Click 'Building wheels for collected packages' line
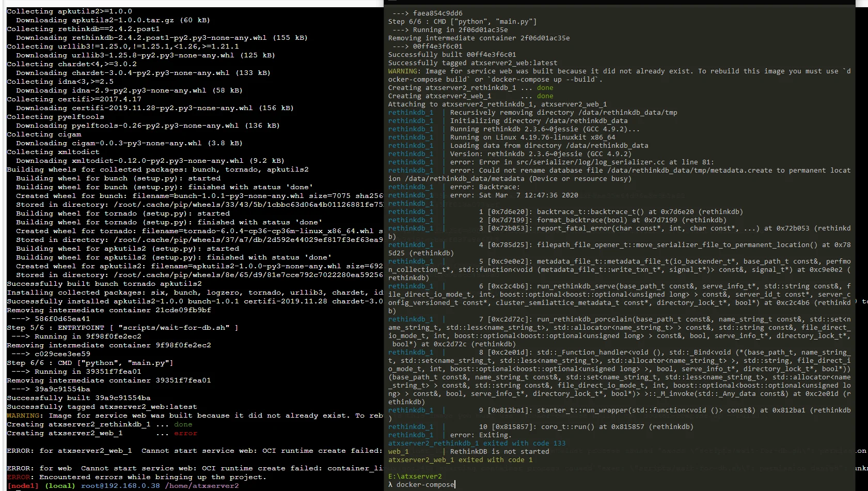 point(157,170)
